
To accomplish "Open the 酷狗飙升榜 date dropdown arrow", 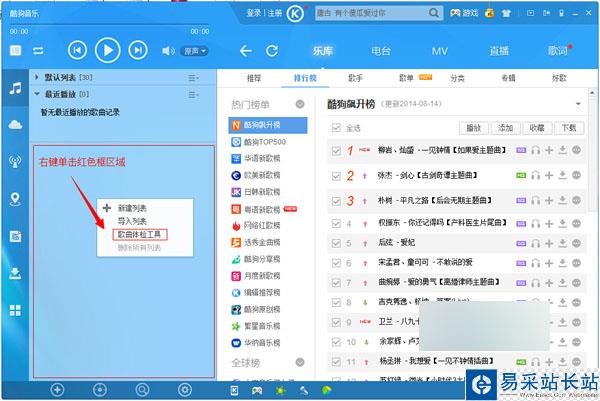I will click(x=578, y=104).
